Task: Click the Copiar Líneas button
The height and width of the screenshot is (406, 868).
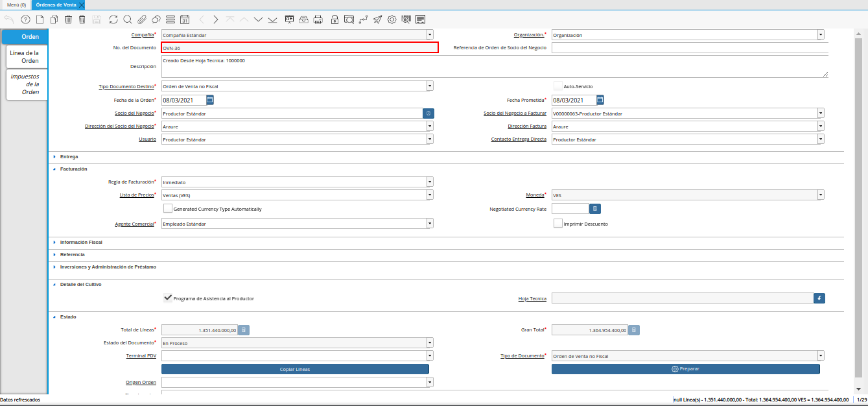Action: [x=295, y=369]
